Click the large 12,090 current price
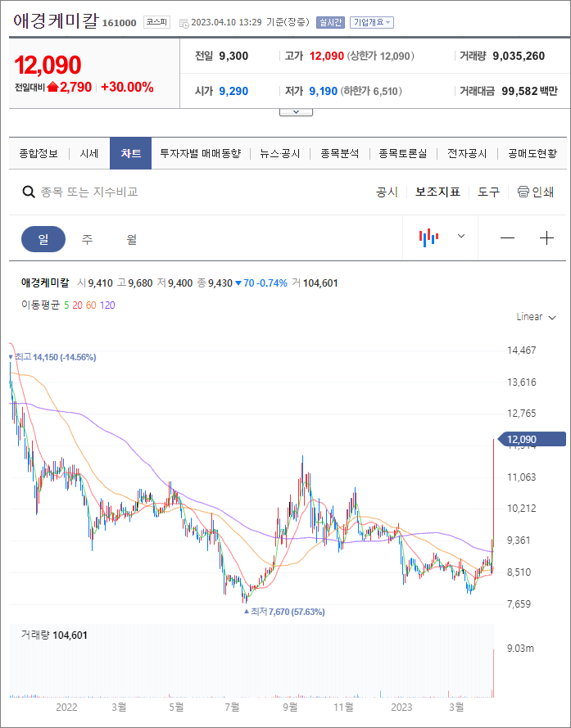Viewport: 571px width, 728px height. (x=48, y=65)
